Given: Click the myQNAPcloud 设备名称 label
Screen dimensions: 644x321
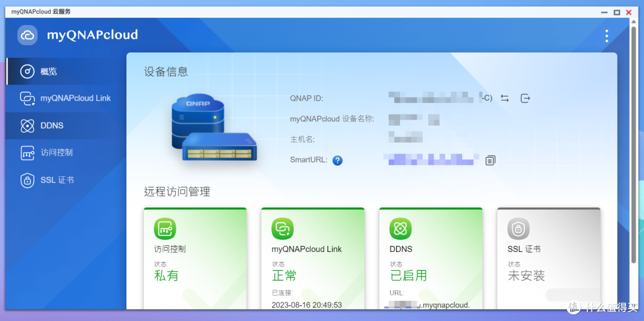Looking at the screenshot, I should (x=332, y=119).
